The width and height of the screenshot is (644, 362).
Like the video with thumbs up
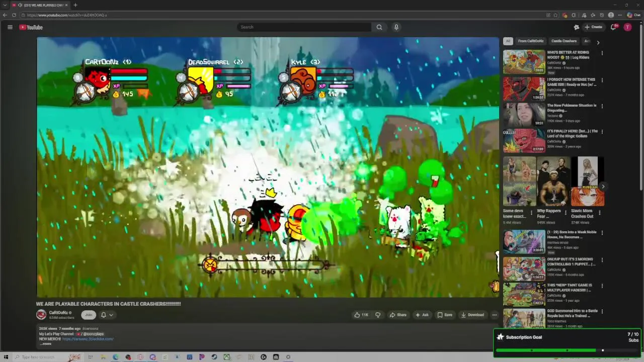coord(361,315)
